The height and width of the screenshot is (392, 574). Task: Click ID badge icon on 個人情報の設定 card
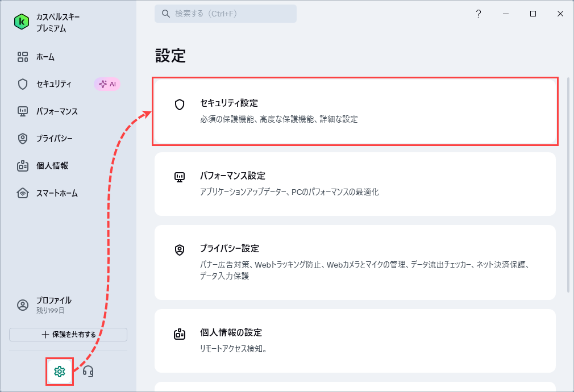click(180, 334)
